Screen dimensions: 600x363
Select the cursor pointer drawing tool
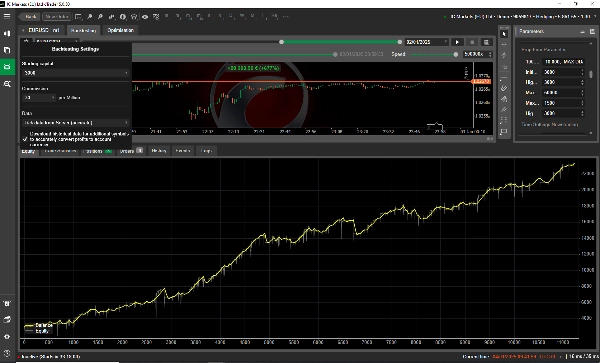[x=504, y=34]
